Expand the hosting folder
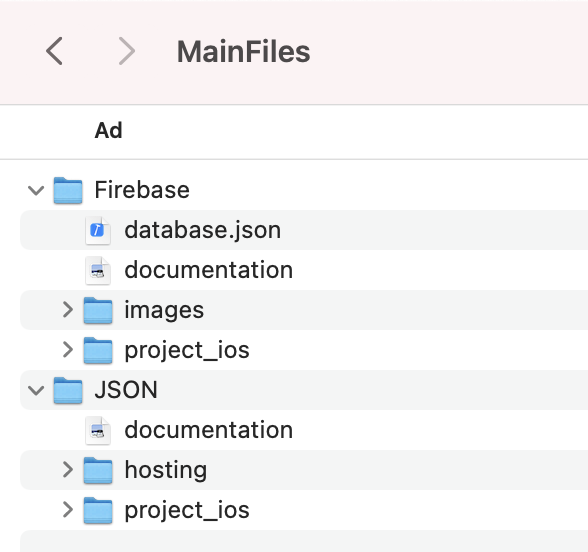 [68, 470]
